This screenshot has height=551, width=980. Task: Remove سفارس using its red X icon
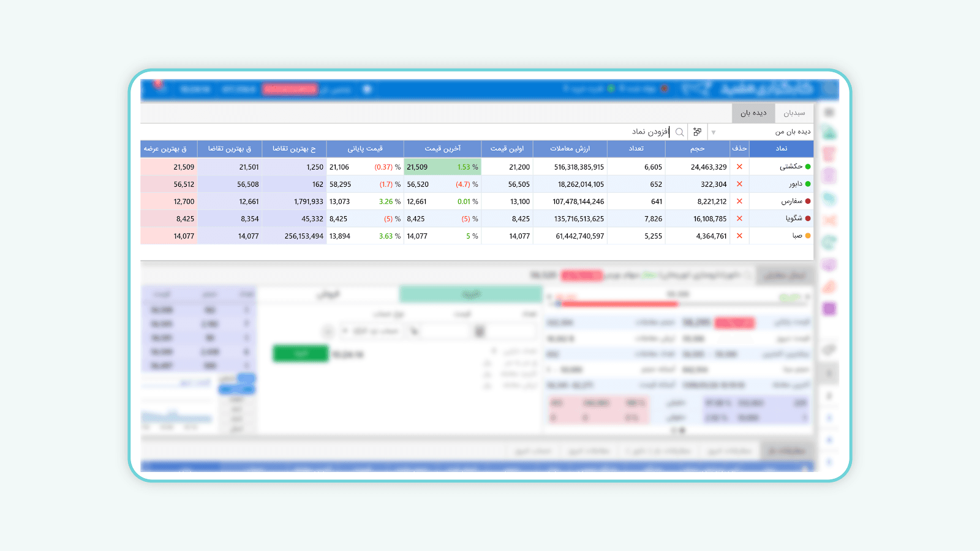[x=739, y=201]
